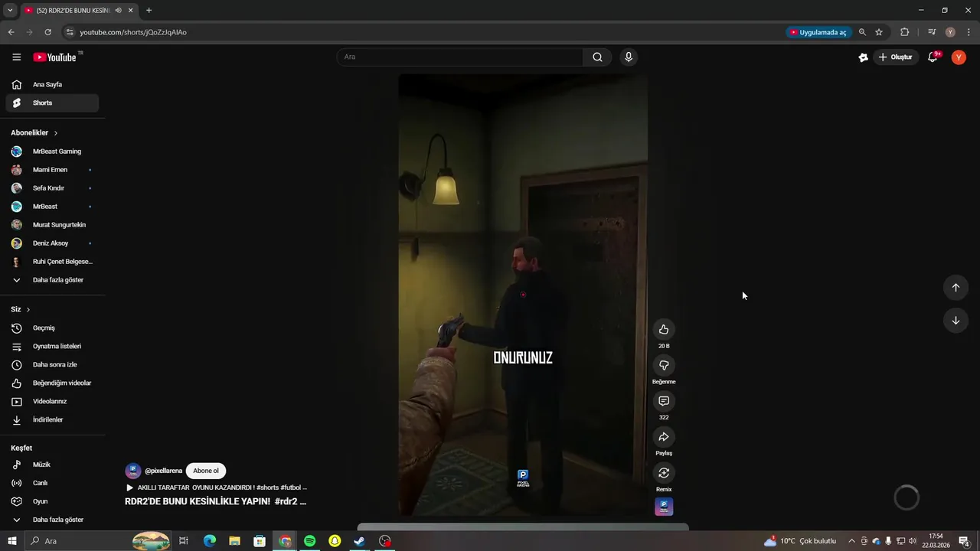Open the notifications bell
Screen dimensions: 980x551
933,57
